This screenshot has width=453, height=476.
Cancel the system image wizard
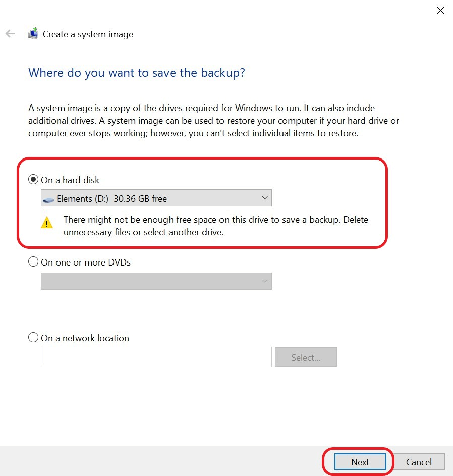click(x=419, y=462)
